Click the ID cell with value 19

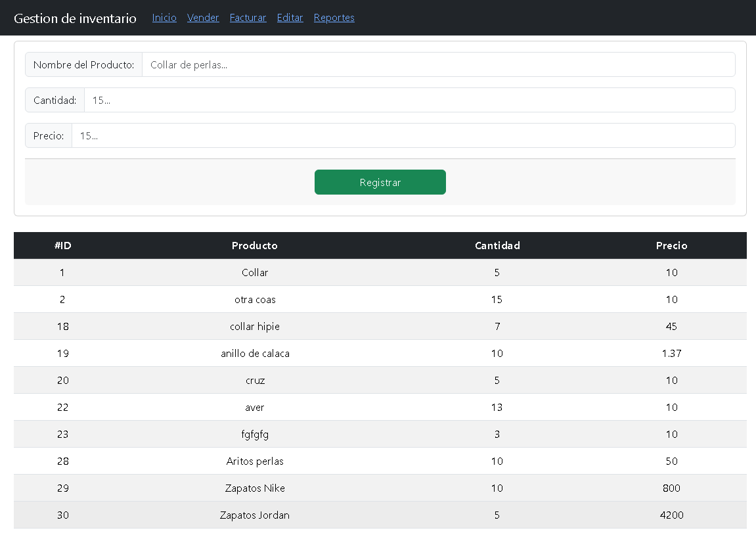[x=62, y=354]
